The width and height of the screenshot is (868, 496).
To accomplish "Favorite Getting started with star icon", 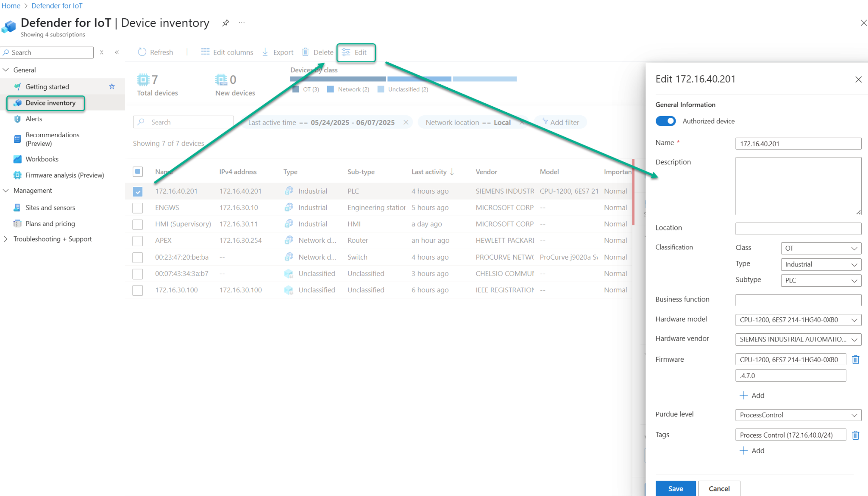I will pos(112,86).
